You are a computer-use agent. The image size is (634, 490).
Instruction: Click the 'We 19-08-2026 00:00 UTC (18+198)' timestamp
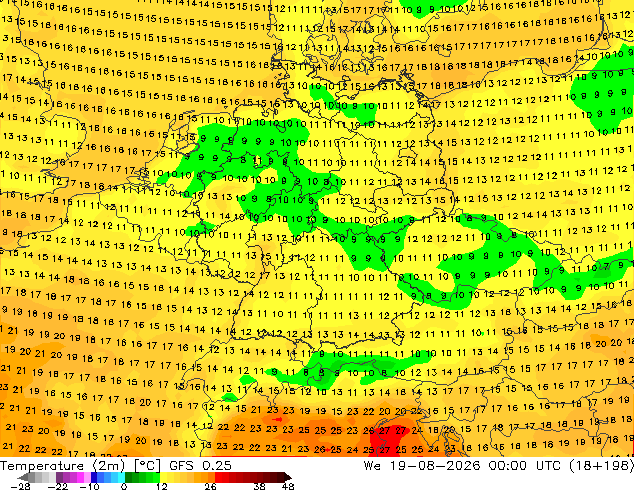(499, 465)
